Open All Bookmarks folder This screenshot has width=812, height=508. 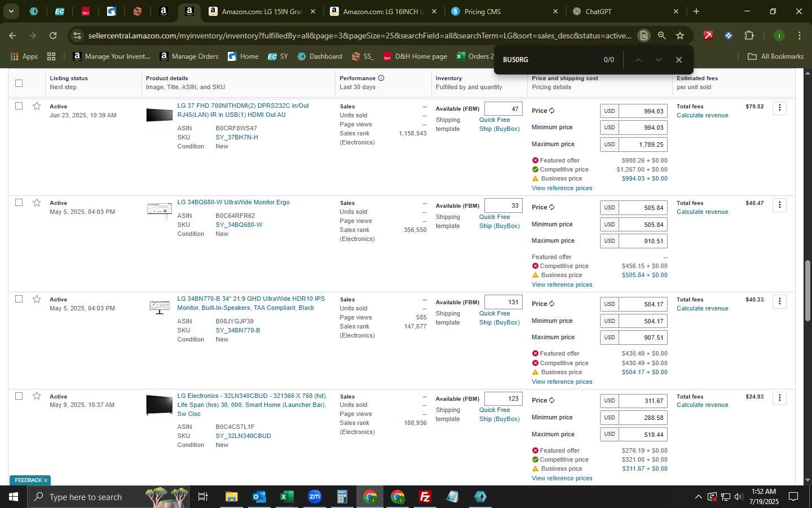pyautogui.click(x=775, y=56)
